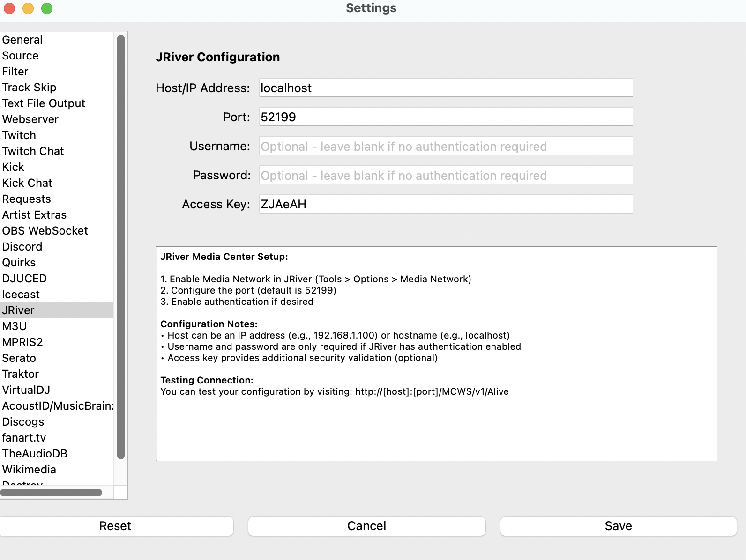Click the Host/IP Address field

pos(446,88)
